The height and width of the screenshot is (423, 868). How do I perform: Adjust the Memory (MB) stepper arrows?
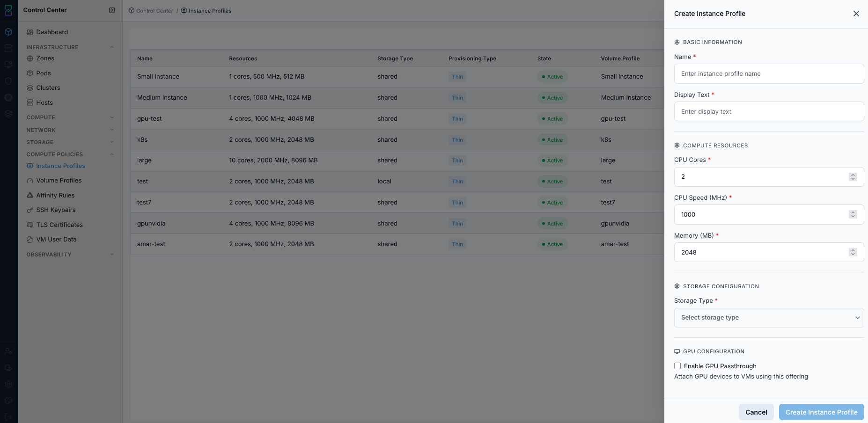point(853,252)
